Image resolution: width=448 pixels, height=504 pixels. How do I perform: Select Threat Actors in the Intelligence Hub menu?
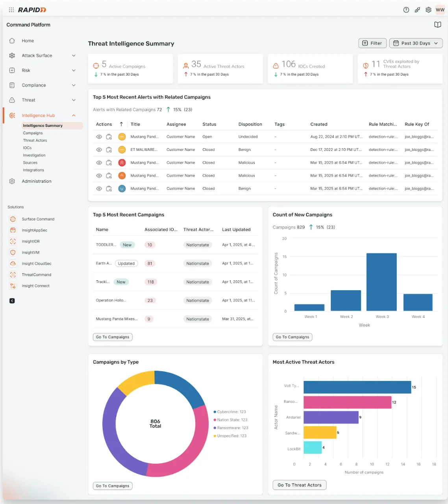35,140
